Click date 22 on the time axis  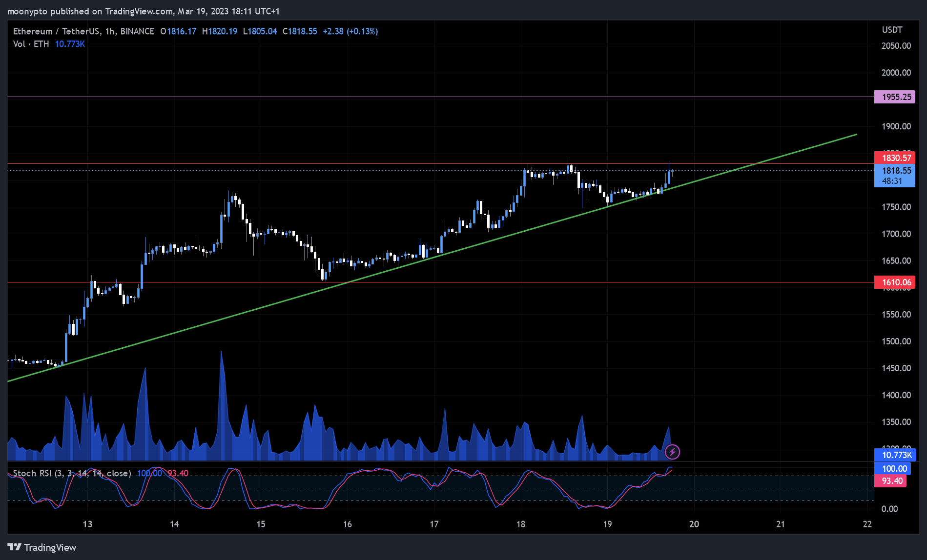point(867,524)
